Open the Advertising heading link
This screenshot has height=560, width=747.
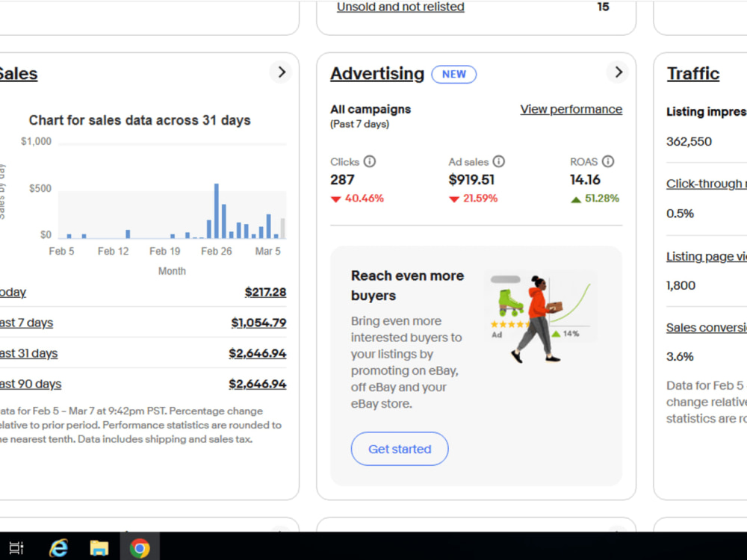[x=376, y=74]
